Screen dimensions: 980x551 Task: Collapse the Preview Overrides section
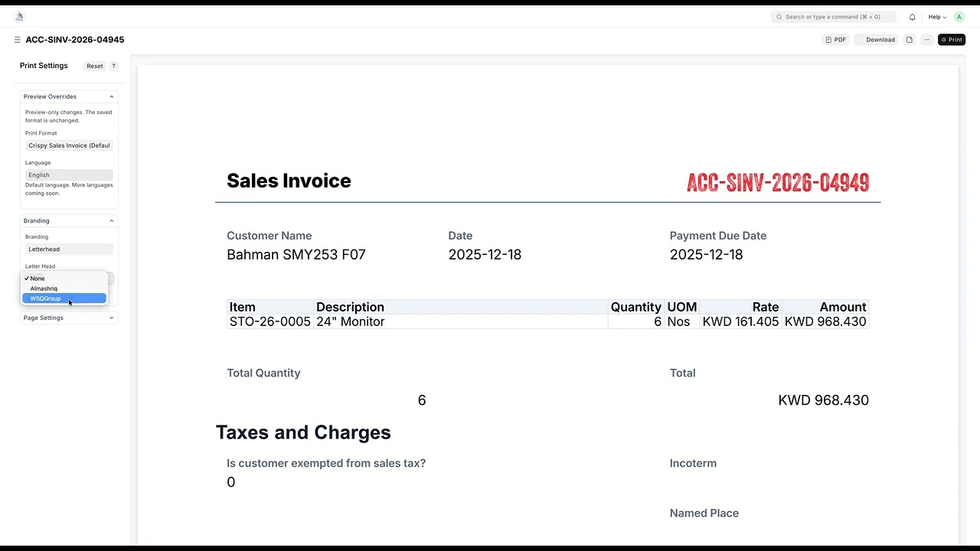click(x=111, y=96)
